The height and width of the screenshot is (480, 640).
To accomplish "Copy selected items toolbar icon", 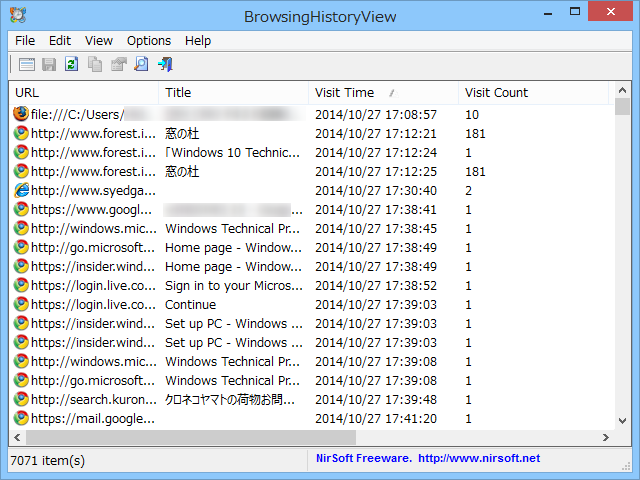I will point(95,64).
